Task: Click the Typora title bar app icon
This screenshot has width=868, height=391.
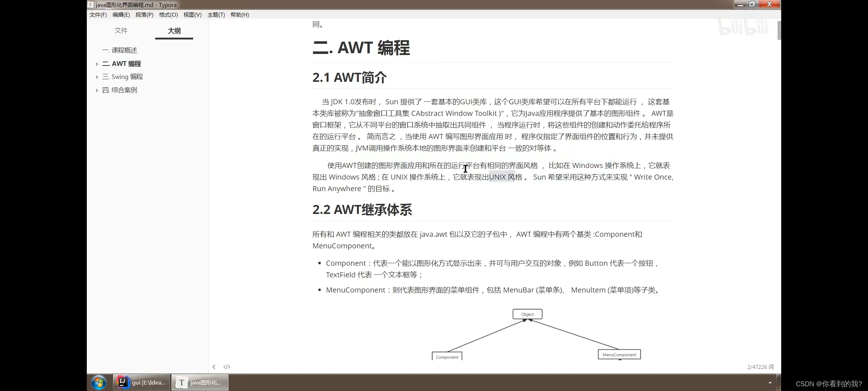Action: [90, 5]
